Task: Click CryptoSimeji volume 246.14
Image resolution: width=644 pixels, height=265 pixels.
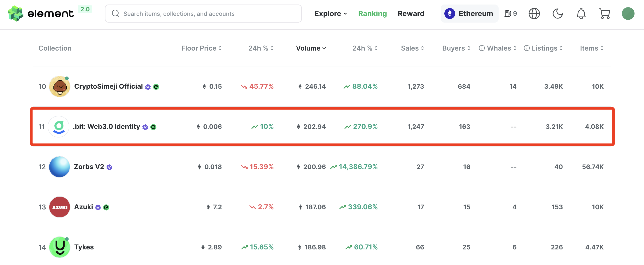Action: point(312,86)
